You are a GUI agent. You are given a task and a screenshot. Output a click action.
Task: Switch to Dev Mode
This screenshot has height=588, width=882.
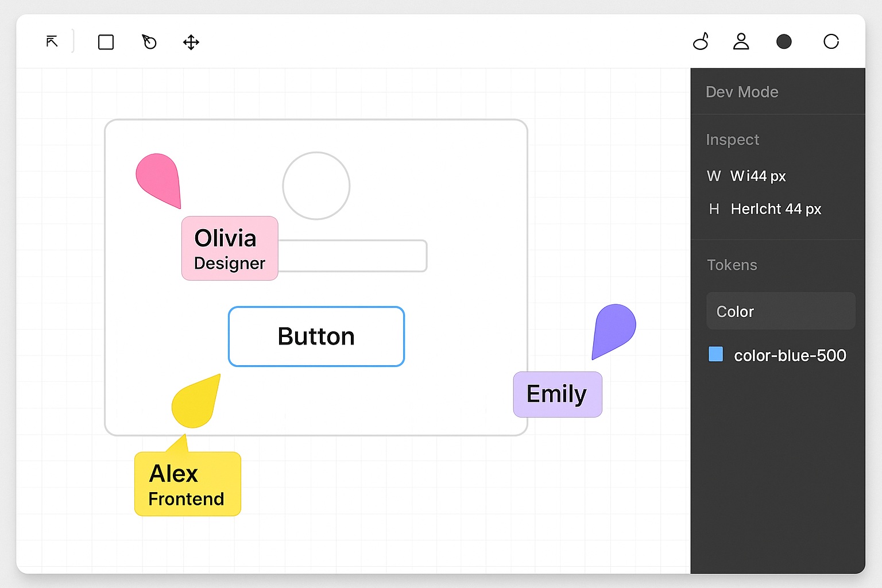point(742,92)
